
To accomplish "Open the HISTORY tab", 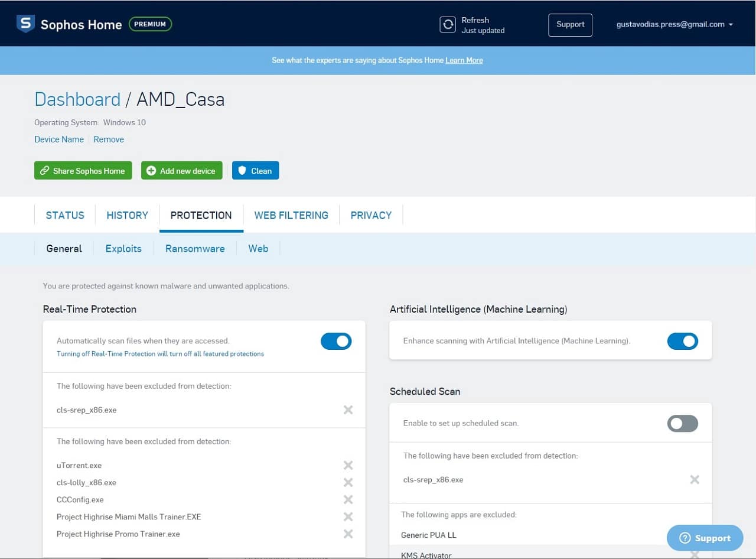I will click(x=127, y=215).
